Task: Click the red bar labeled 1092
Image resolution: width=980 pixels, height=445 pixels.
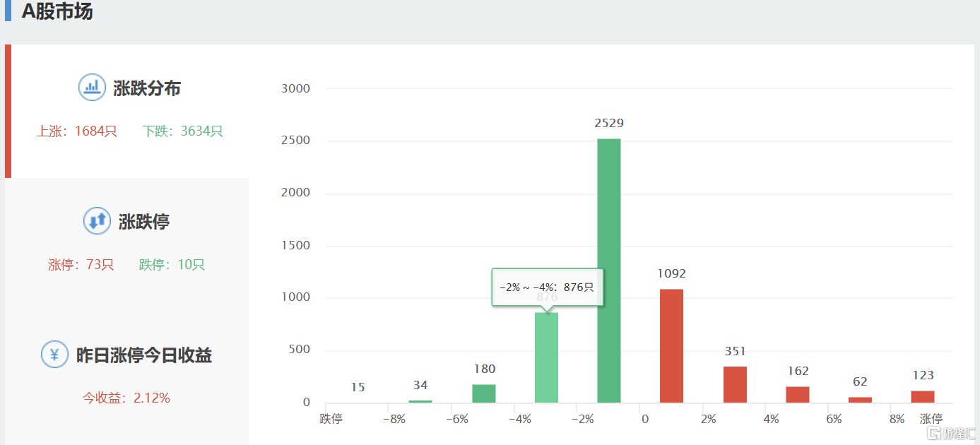Action: coord(671,346)
